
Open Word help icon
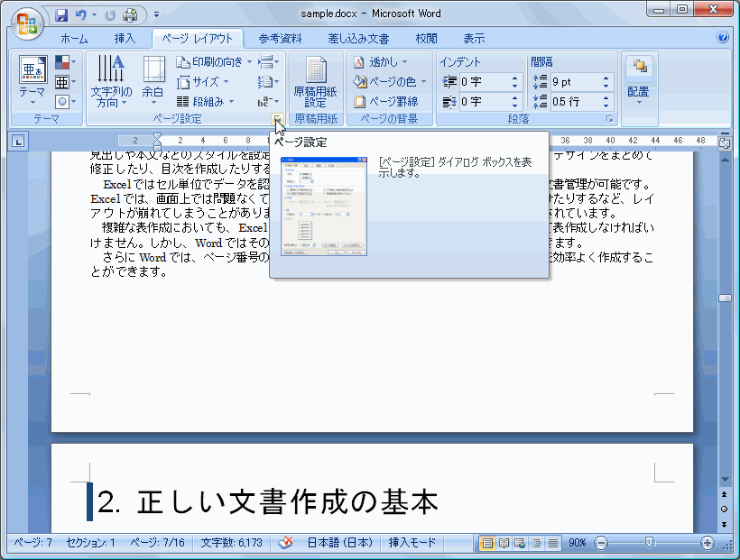click(723, 37)
